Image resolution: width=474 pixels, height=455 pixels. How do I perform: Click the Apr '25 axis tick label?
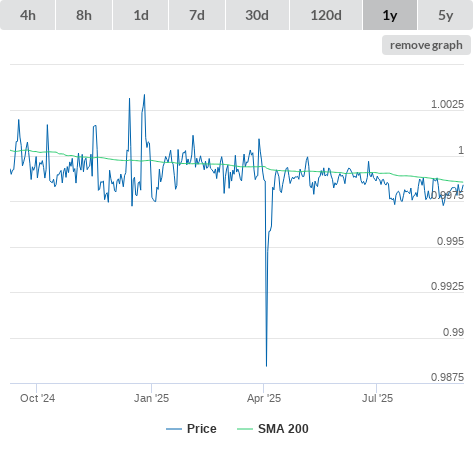(264, 398)
